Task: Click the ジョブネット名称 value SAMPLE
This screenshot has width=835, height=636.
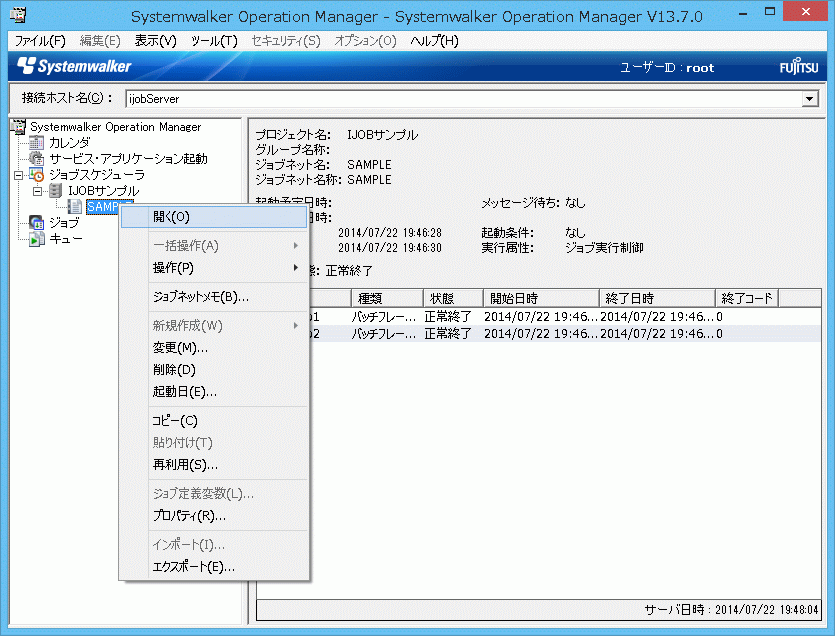Action: coord(369,180)
